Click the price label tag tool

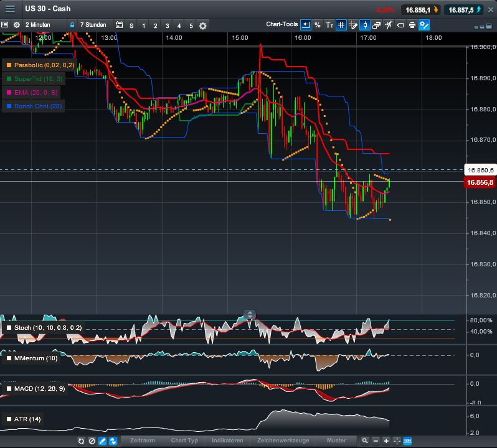pos(400,25)
